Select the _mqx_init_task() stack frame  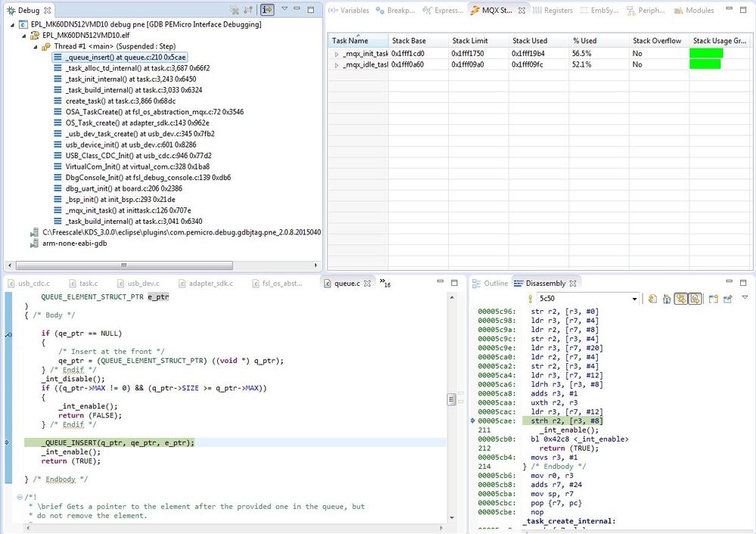(x=123, y=210)
